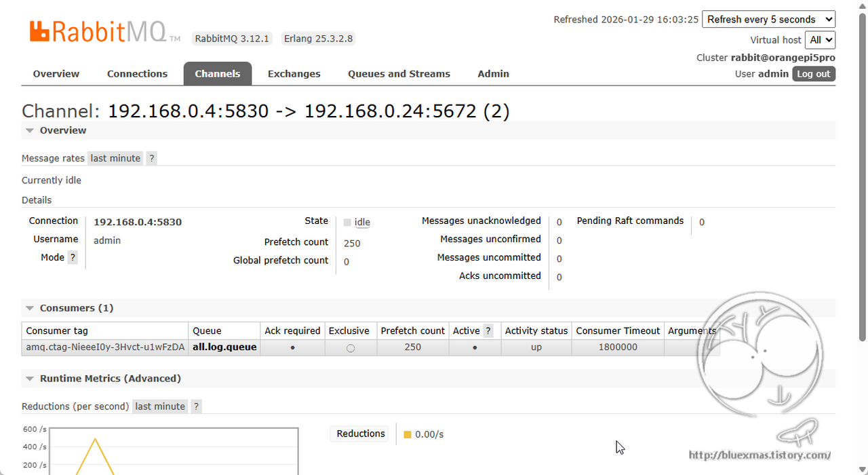Click the Currently idle text
Screen dimensions: 868x475
52,180
